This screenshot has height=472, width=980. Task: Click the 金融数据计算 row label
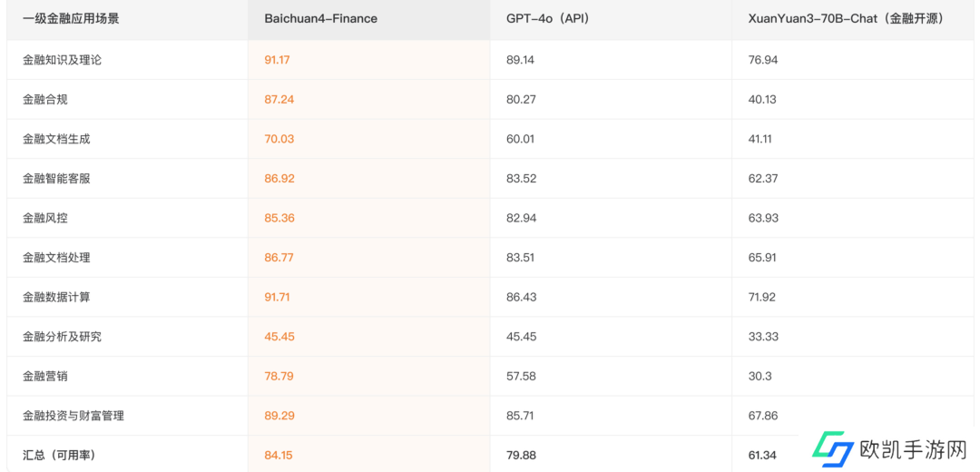click(56, 297)
